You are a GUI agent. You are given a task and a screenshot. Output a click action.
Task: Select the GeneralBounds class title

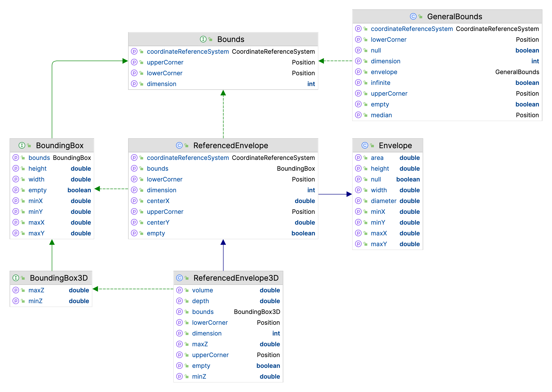point(455,16)
